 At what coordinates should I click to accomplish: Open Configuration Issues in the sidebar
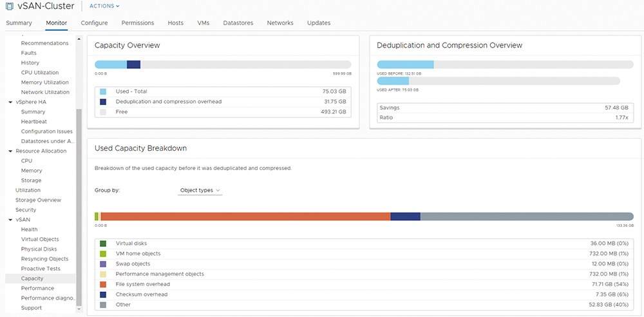(x=47, y=131)
